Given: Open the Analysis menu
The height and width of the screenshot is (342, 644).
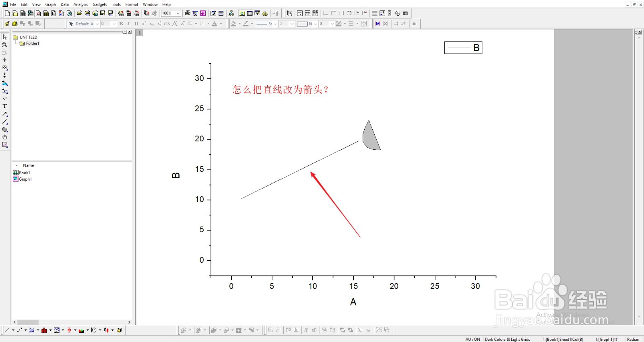Looking at the screenshot, I should click(x=80, y=4).
